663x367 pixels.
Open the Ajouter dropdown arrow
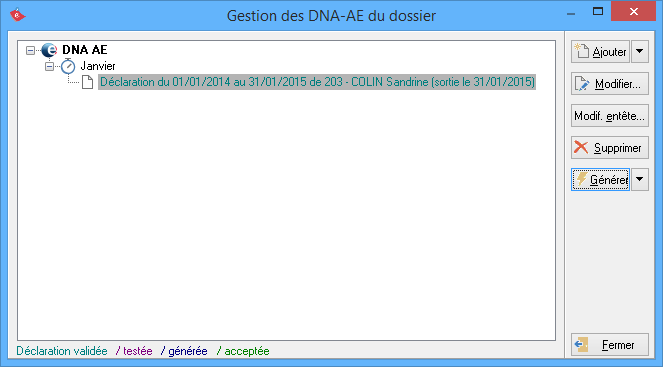point(640,52)
